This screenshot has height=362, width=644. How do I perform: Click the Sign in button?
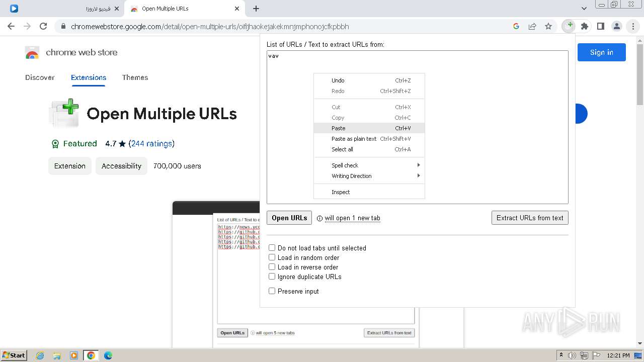click(601, 52)
